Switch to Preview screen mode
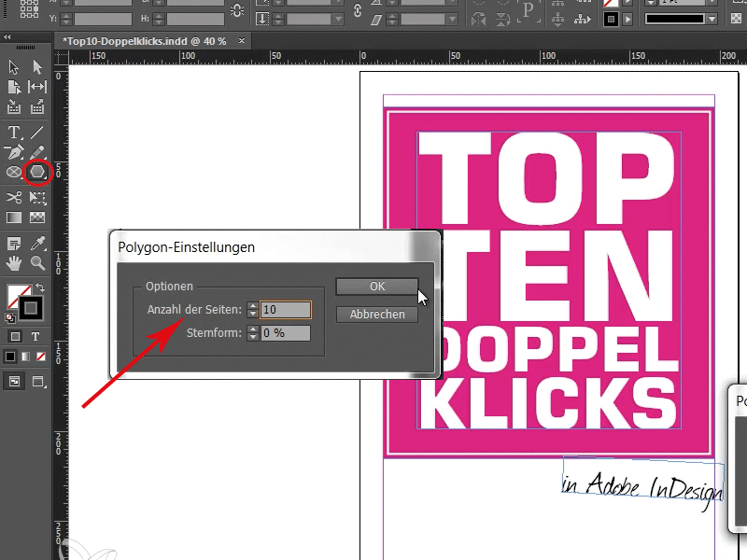The height and width of the screenshot is (560, 747). tap(38, 382)
